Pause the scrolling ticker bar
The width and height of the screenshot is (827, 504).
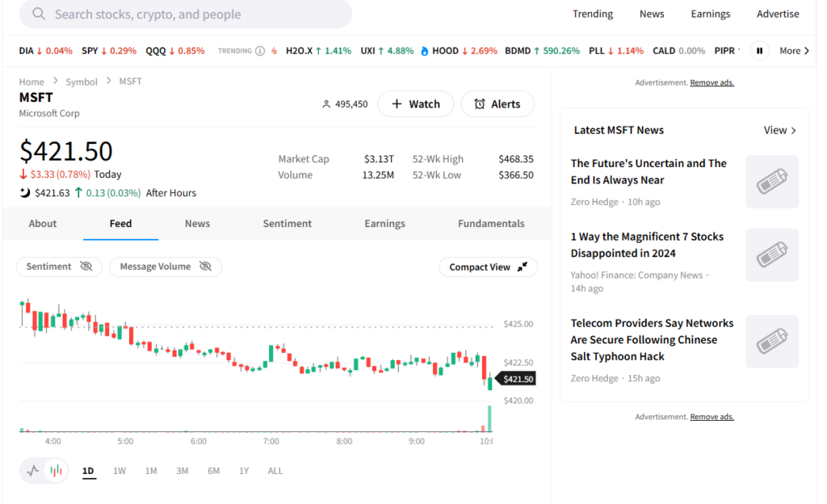coord(759,51)
